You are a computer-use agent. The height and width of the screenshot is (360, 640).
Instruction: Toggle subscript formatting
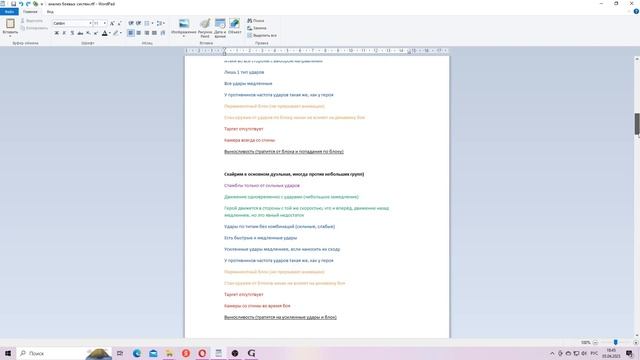point(88,33)
